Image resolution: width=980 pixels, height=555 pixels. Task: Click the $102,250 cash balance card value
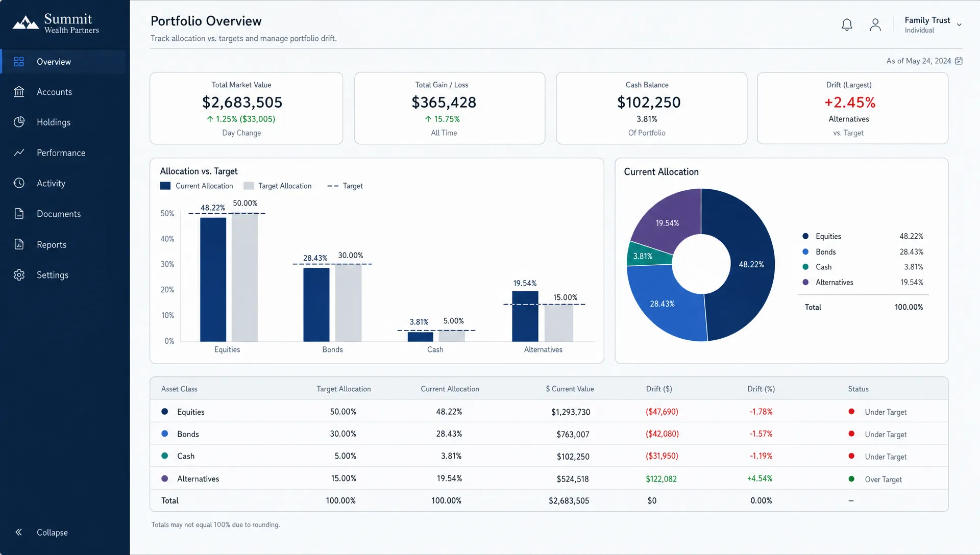(x=648, y=103)
